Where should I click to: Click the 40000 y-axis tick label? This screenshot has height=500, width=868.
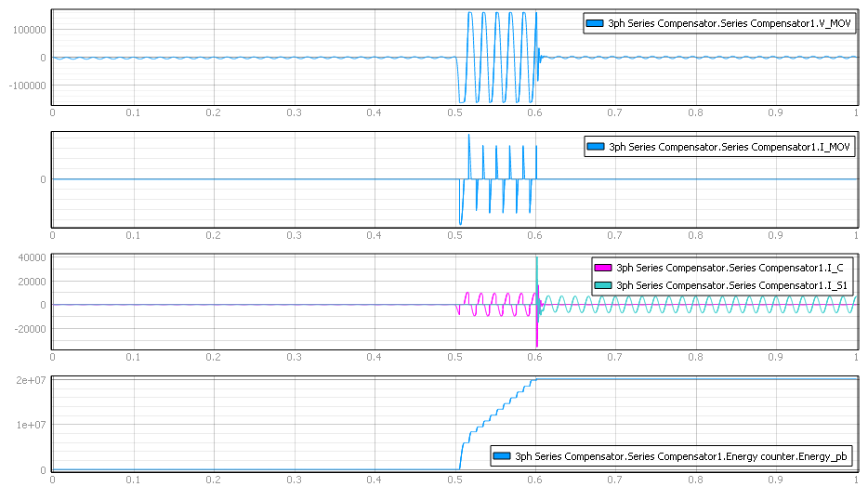[29, 258]
